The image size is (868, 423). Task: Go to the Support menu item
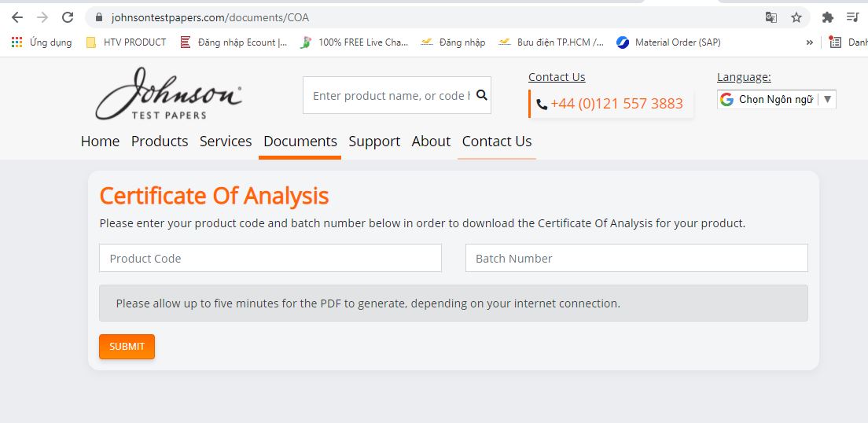click(374, 142)
